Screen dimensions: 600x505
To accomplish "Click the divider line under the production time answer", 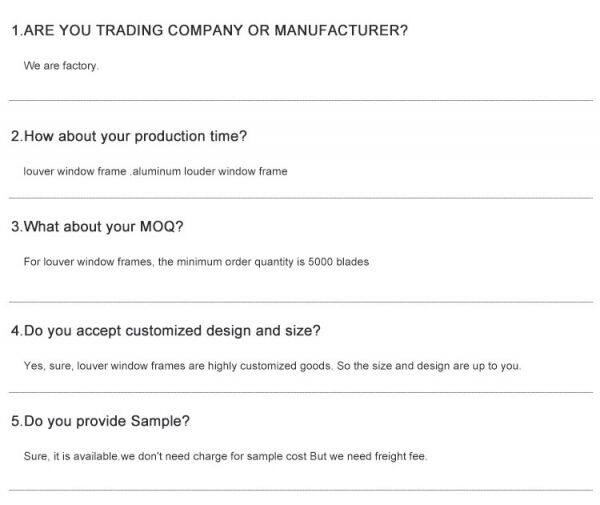I will tap(300, 198).
